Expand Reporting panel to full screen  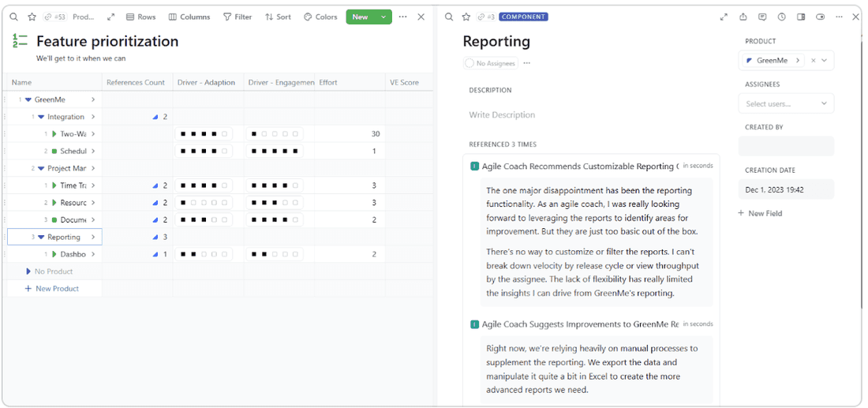tap(724, 17)
